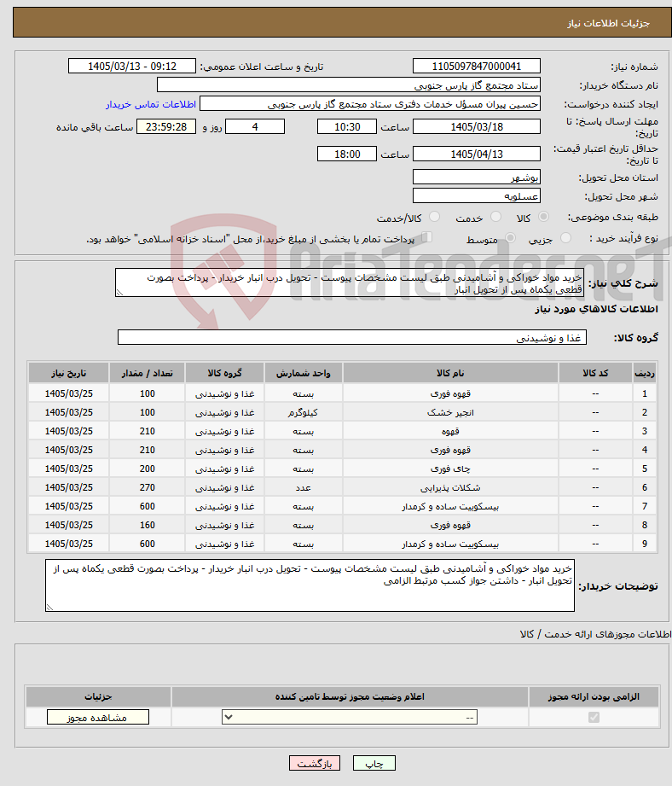The height and width of the screenshot is (786, 672).
Task: Click the واحد شمارش column header
Action: [x=303, y=373]
